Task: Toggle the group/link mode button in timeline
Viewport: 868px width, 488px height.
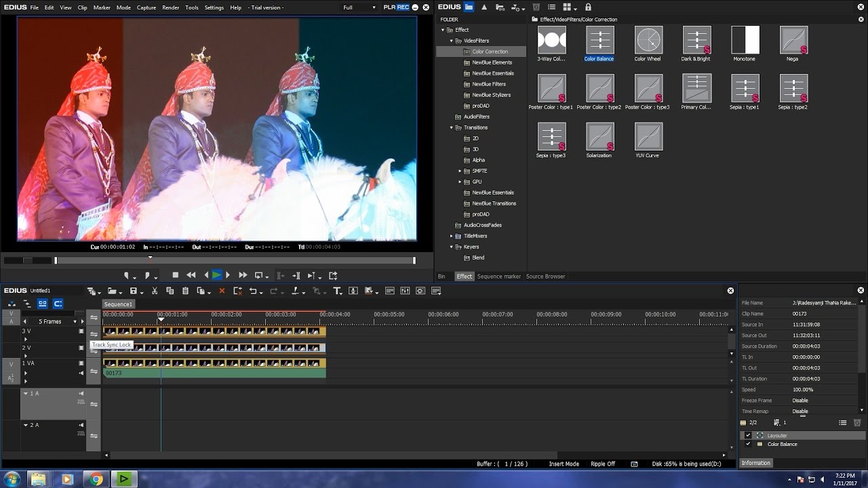Action: 43,304
